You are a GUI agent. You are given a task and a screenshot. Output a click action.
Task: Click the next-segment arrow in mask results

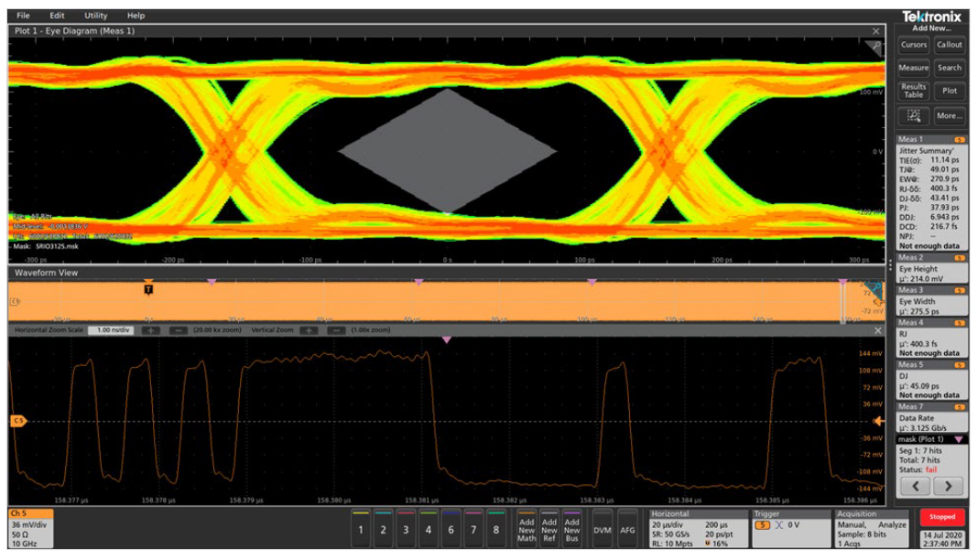[x=950, y=488]
